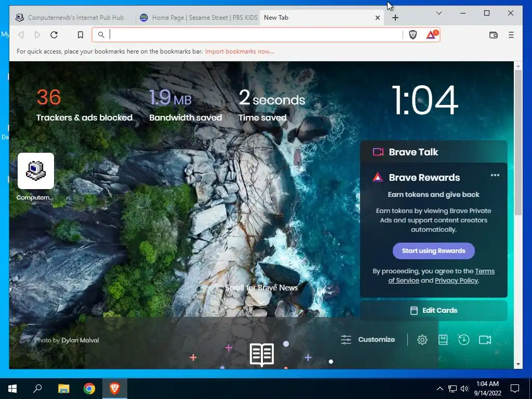Open the browser hamburger menu

pyautogui.click(x=511, y=35)
